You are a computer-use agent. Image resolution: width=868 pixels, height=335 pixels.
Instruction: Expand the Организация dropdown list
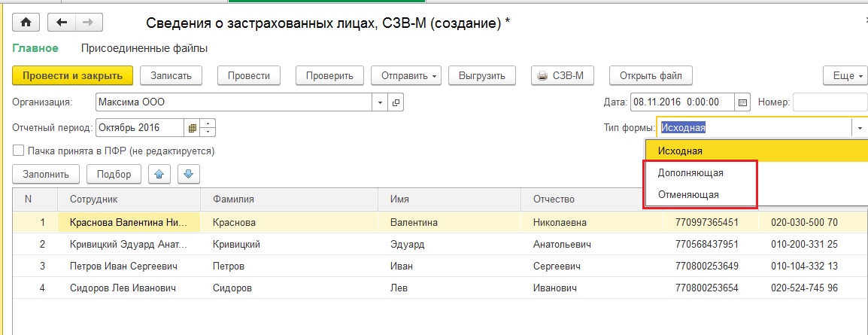(380, 102)
